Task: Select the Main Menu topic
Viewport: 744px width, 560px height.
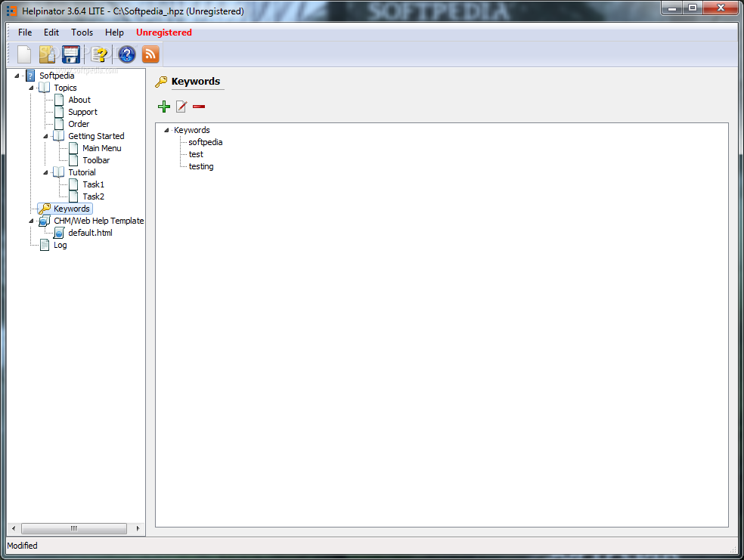Action: click(x=102, y=148)
